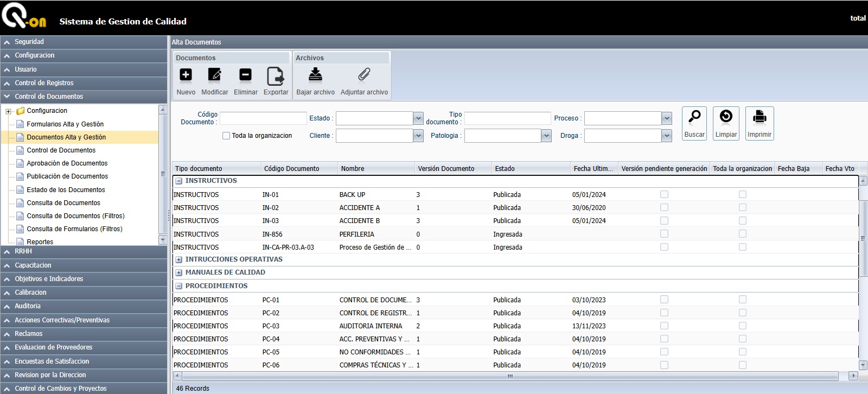Sort by Versión Documento column header
This screenshot has width=868, height=394.
click(454, 169)
